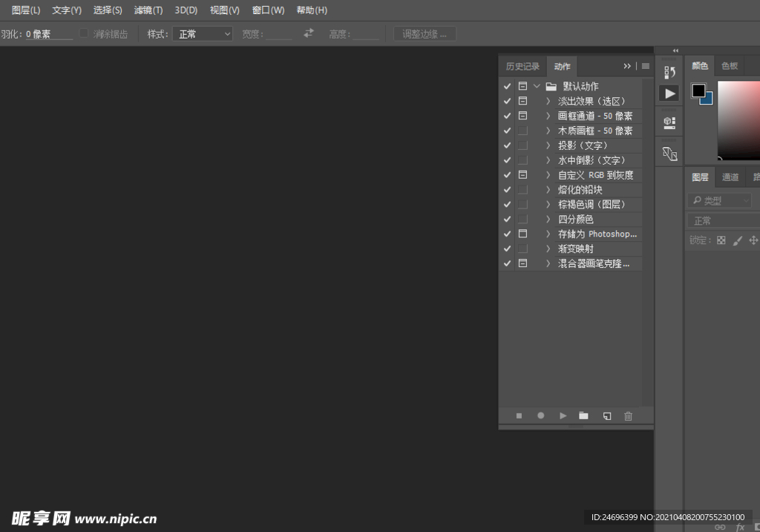Screen dimensions: 760x532
Task: Delete an action using the trash icon
Action: pyautogui.click(x=628, y=416)
